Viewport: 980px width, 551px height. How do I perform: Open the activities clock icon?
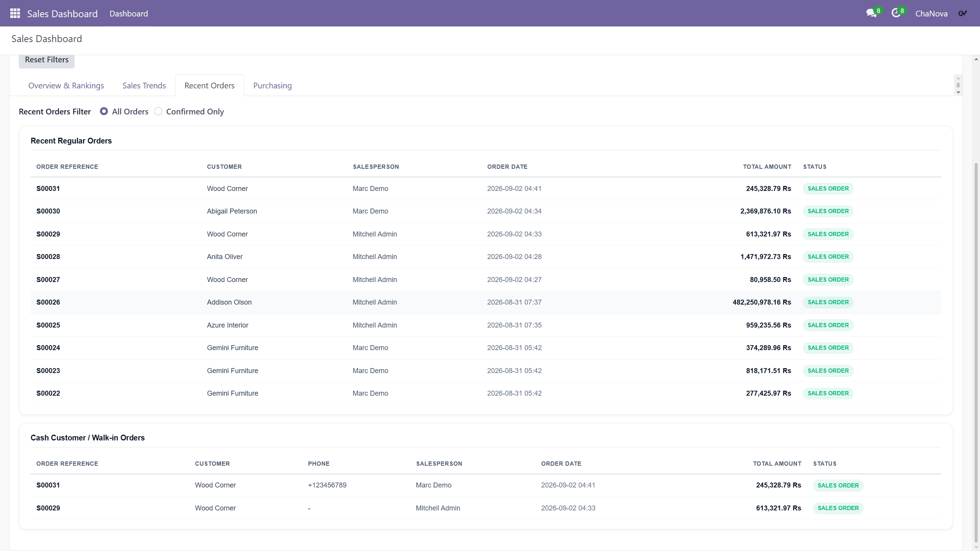coord(896,13)
